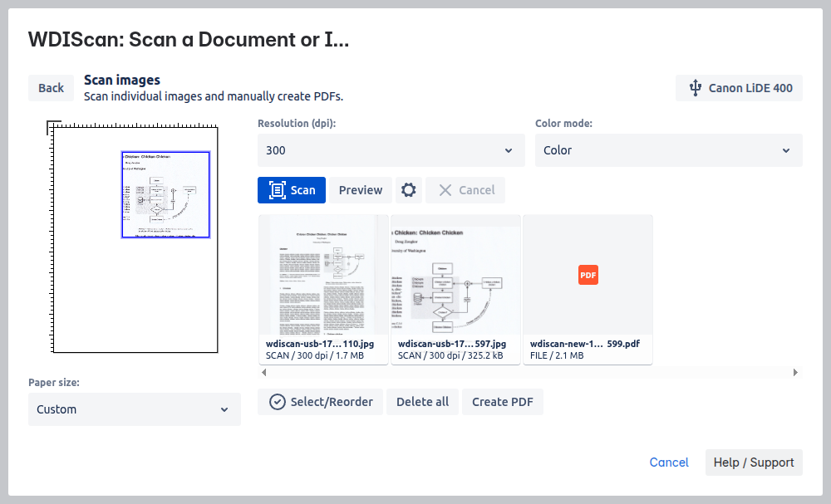The height and width of the screenshot is (504, 831).
Task: Click the blue selection area in the preview
Action: [x=166, y=195]
